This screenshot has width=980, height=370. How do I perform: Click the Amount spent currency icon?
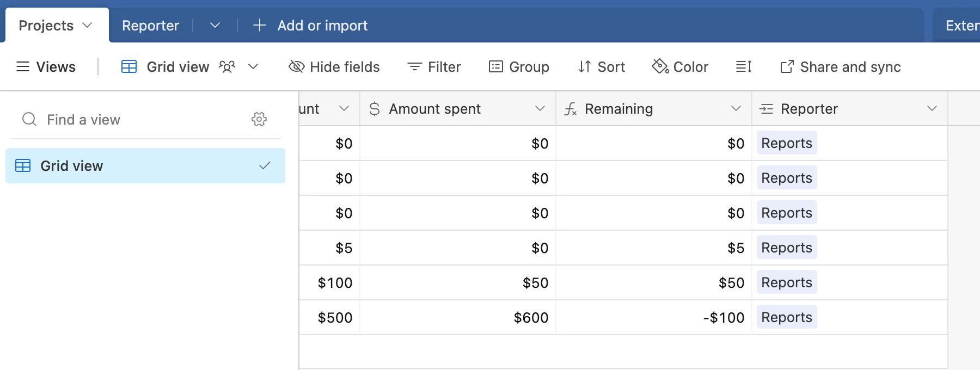(x=375, y=109)
